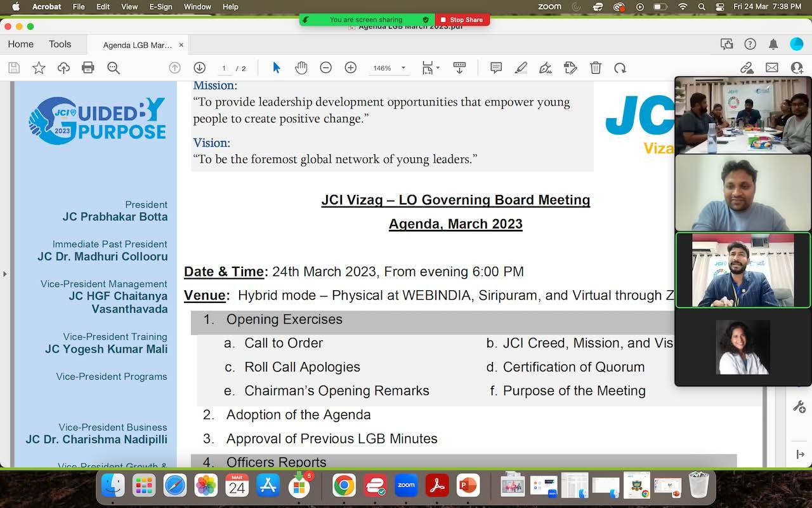Open the Acrobat application menu
812x508 pixels.
pos(46,7)
